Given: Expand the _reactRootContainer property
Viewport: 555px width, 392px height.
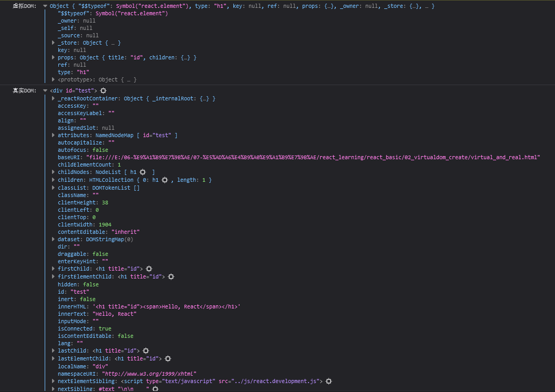Looking at the screenshot, I should point(54,99).
